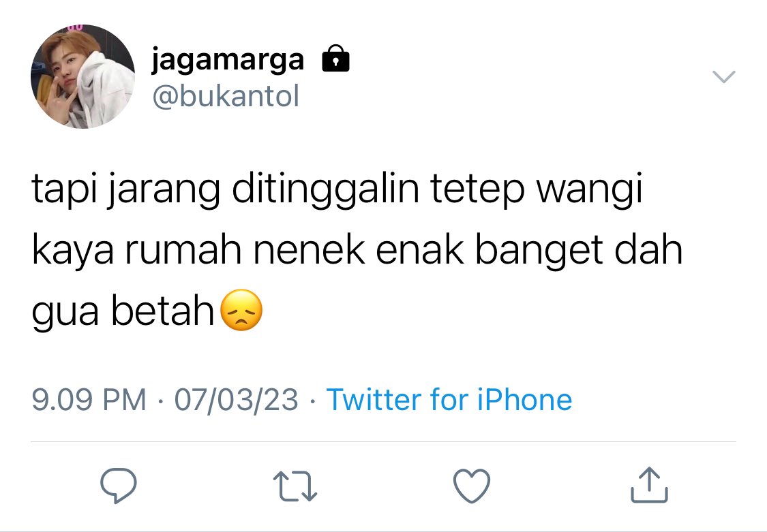This screenshot has height=532, width=767.
Task: Click the padlock protected-account icon
Action: 335,59
